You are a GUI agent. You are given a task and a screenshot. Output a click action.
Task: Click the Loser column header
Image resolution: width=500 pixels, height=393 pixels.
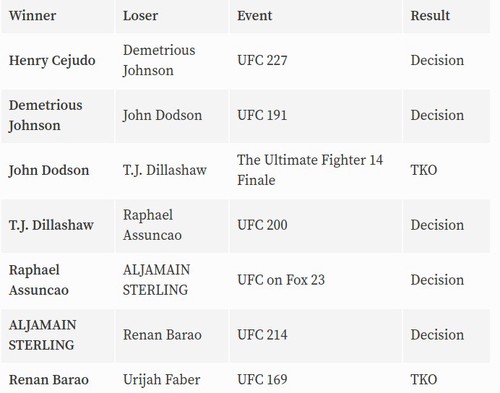tap(140, 16)
